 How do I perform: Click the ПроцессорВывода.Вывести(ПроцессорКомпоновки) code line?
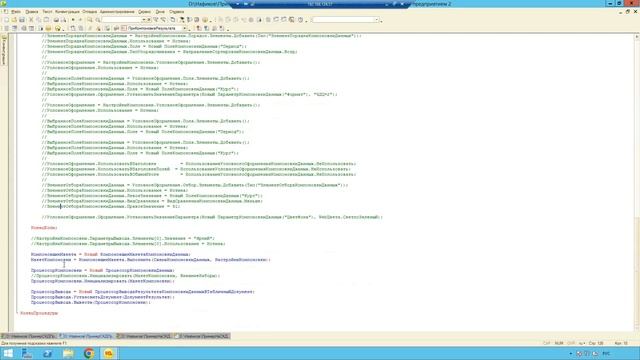click(x=90, y=302)
